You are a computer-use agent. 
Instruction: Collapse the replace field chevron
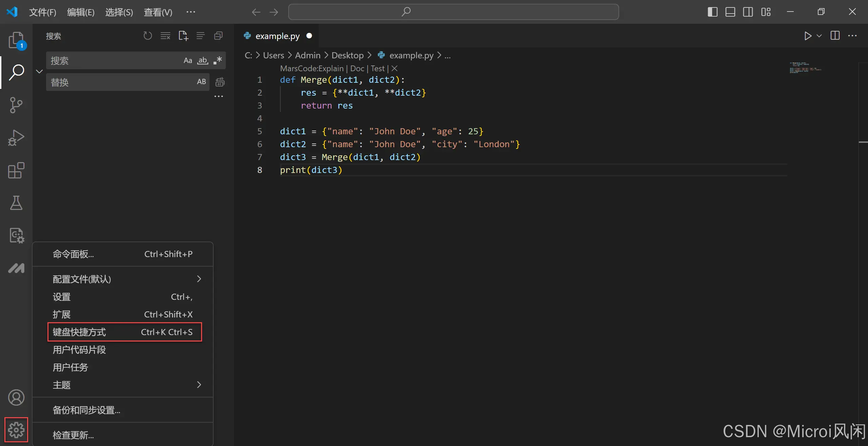click(x=39, y=71)
